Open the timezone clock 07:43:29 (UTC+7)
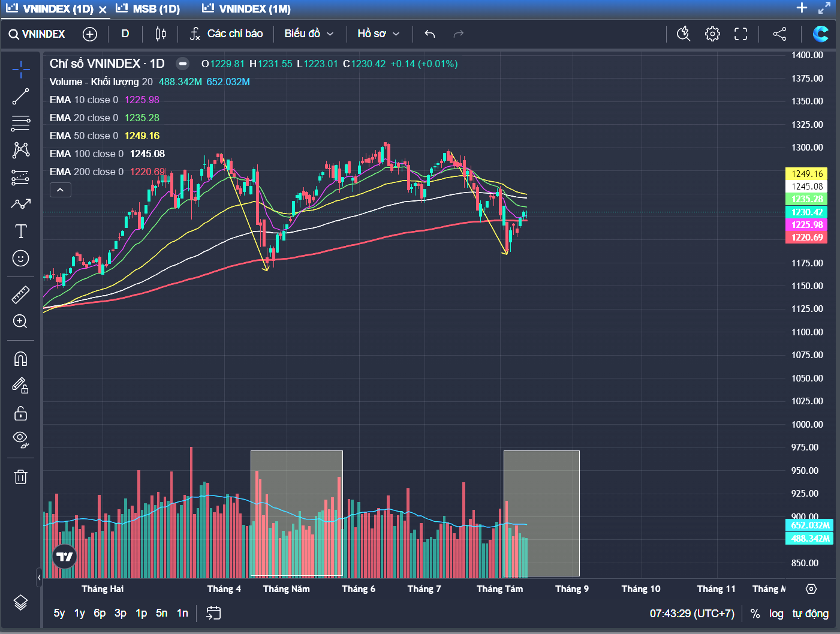Image resolution: width=840 pixels, height=634 pixels. (692, 614)
